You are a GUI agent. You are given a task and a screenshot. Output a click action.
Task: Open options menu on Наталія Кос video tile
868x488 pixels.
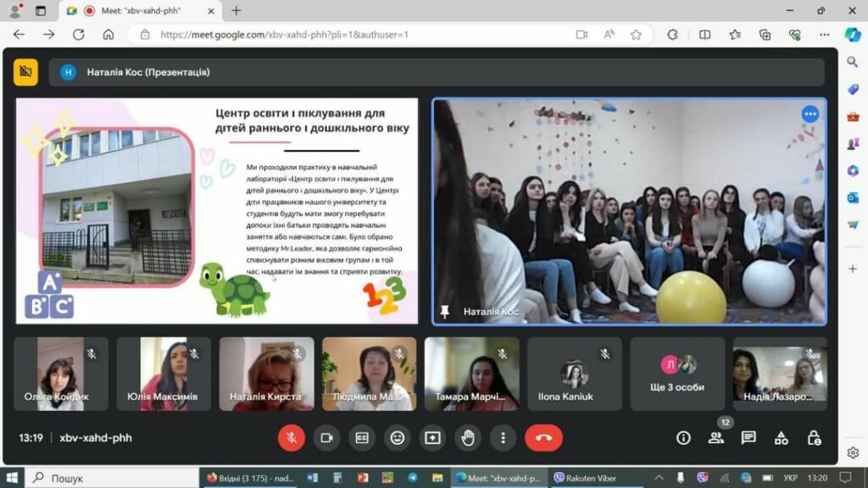pyautogui.click(x=810, y=114)
